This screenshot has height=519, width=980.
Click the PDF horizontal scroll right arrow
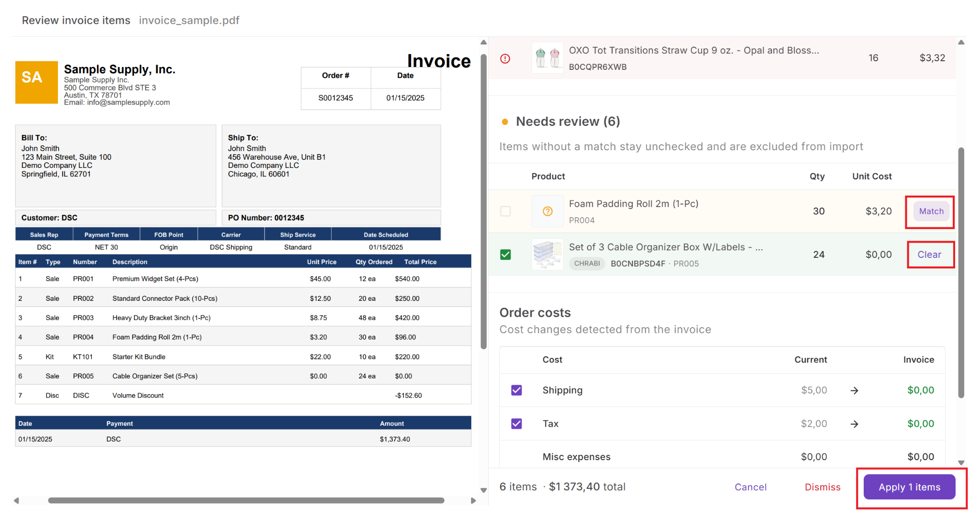click(473, 500)
